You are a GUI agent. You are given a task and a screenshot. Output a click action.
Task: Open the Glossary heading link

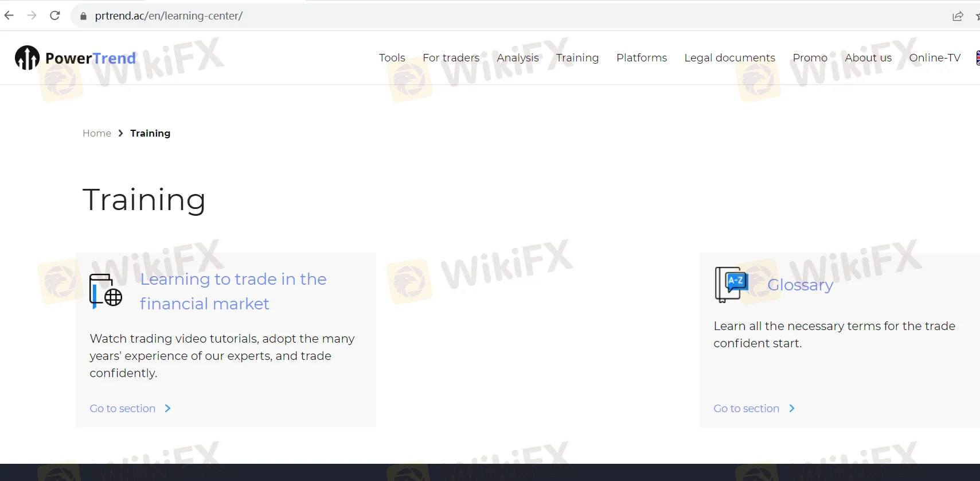coord(800,285)
